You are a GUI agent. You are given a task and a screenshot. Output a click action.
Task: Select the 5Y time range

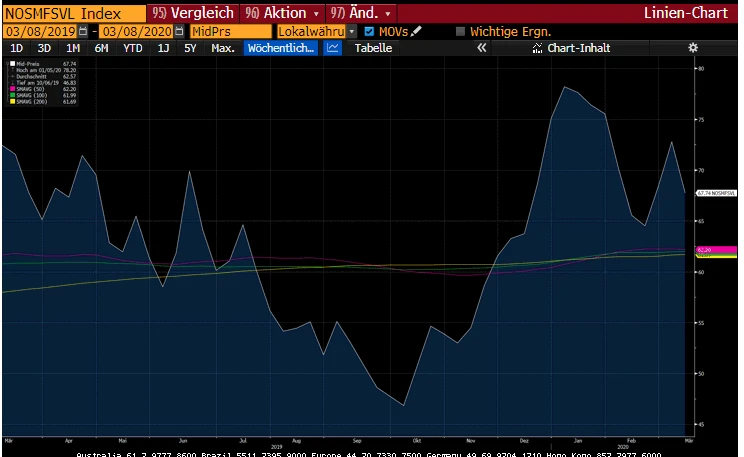190,48
